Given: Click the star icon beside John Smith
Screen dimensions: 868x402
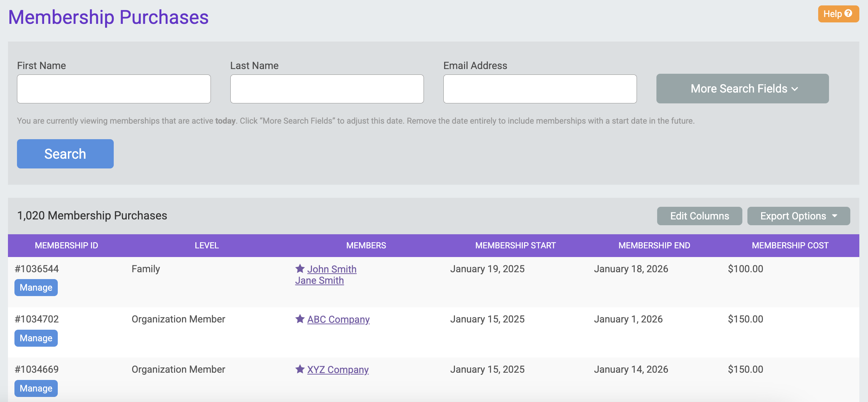Looking at the screenshot, I should (x=300, y=269).
